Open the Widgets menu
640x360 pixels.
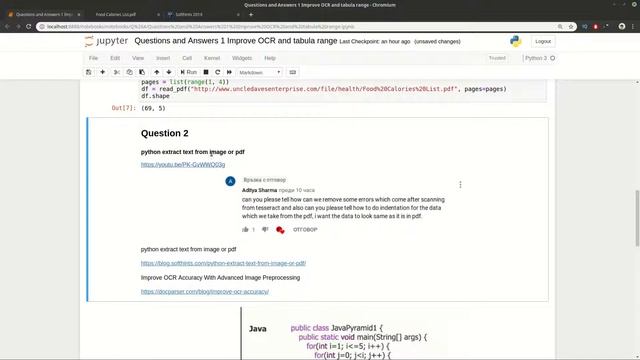(x=242, y=58)
